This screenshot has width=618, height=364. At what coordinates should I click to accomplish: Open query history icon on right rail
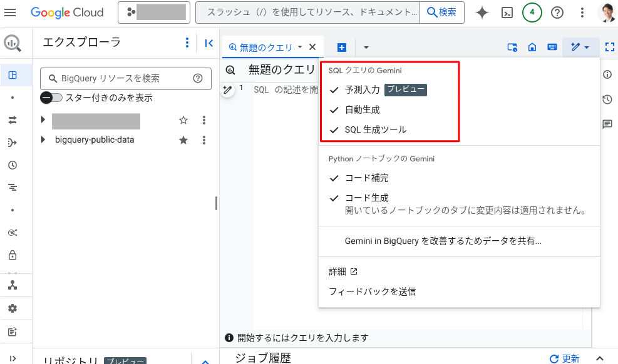[607, 99]
